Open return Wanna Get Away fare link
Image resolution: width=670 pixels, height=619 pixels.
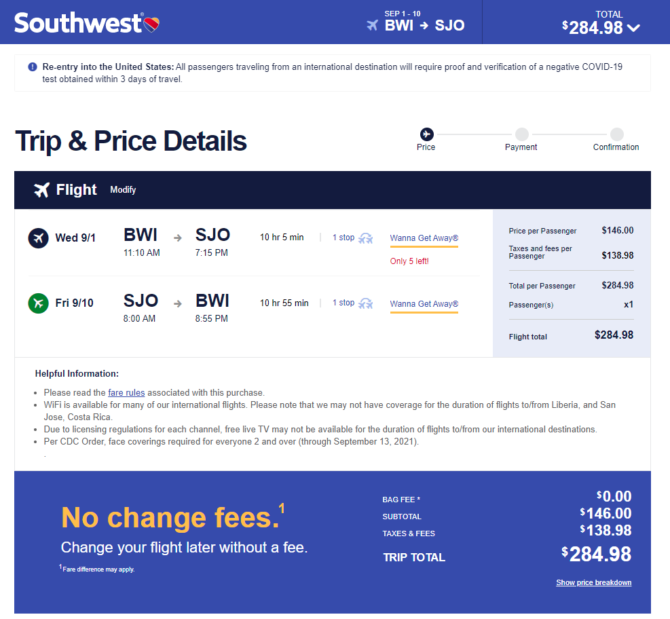pyautogui.click(x=424, y=304)
